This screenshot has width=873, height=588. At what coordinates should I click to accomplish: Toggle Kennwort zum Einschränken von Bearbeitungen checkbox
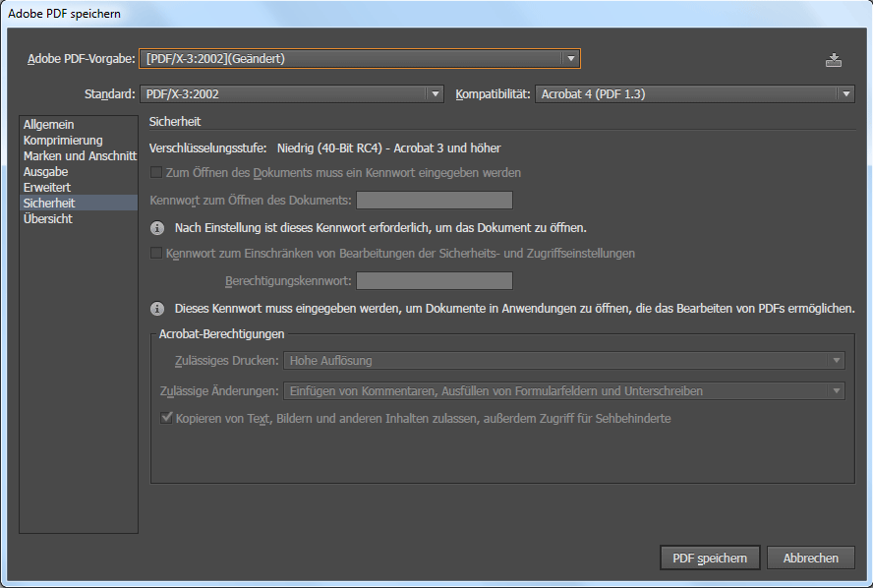tap(155, 254)
